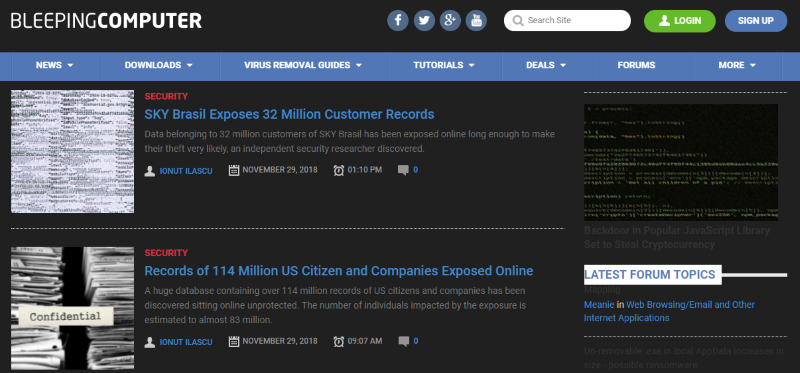Click the BleepingComputer site logo
The width and height of the screenshot is (800, 373).
tap(106, 20)
